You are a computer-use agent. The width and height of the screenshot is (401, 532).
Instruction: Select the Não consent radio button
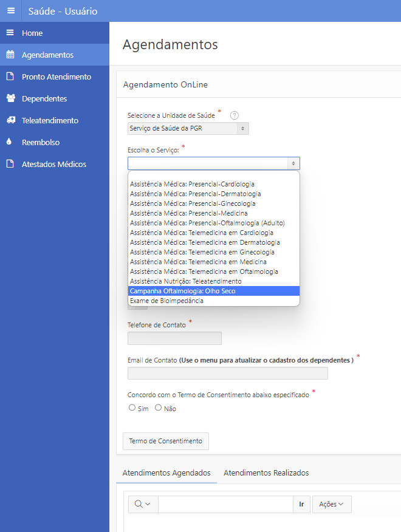[159, 408]
